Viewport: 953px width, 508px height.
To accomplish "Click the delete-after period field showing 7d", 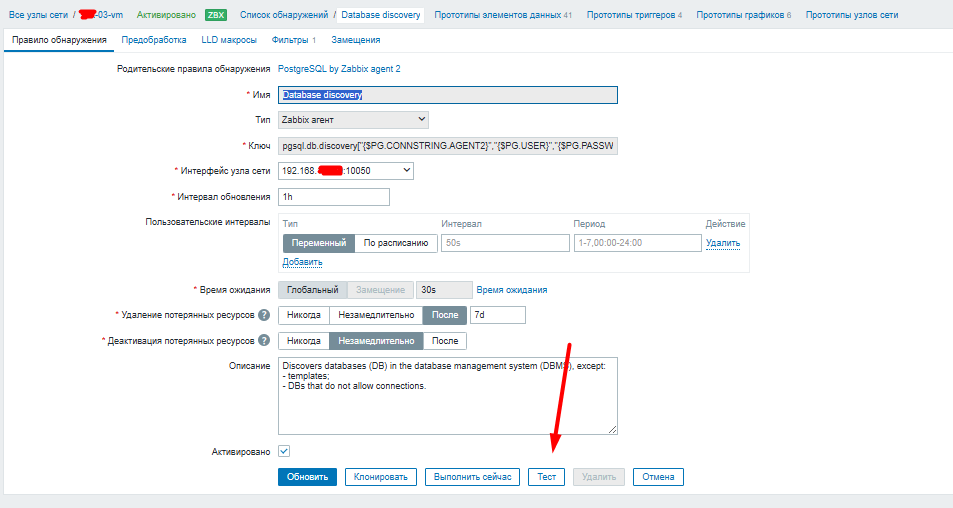I will pos(498,315).
